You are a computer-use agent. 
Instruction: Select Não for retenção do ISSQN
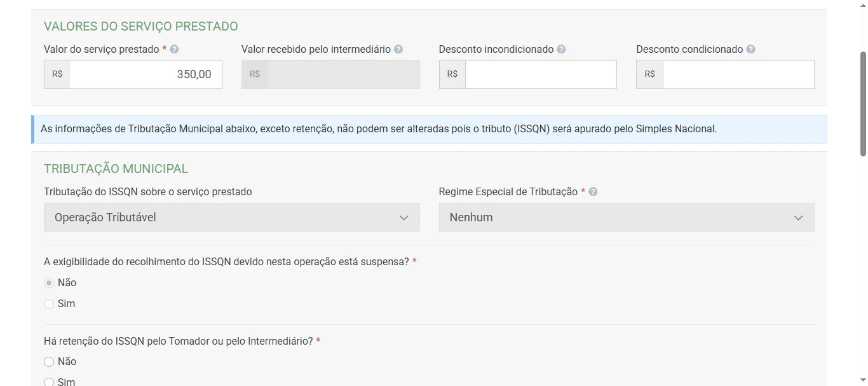[x=49, y=361]
